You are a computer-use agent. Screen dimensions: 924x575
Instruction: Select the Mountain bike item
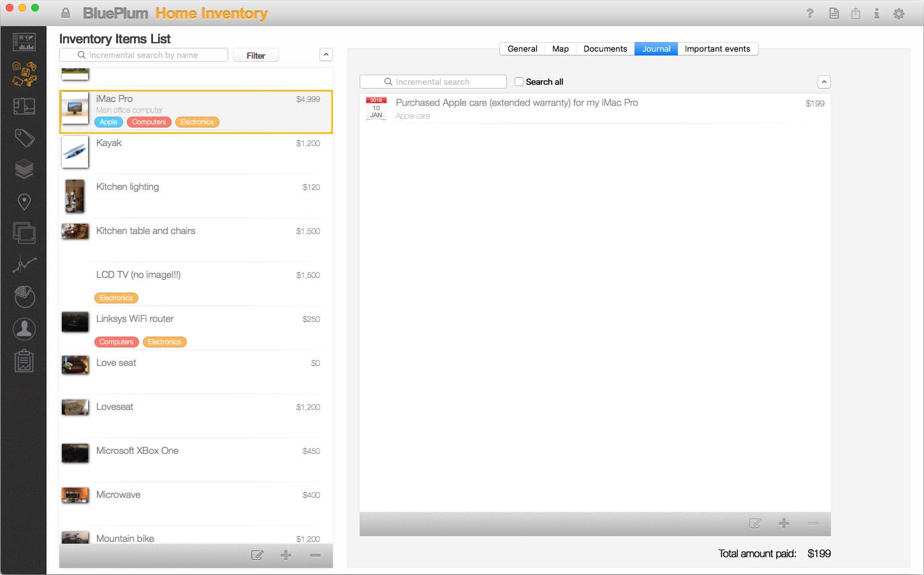pyautogui.click(x=196, y=535)
